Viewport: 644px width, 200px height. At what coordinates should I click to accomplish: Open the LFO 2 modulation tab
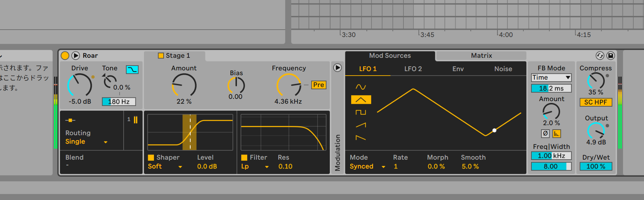click(x=413, y=69)
